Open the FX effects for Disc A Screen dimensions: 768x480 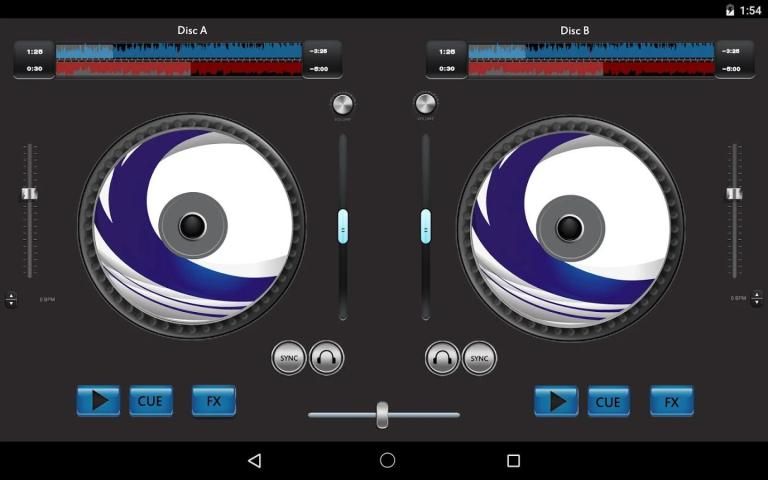(x=213, y=402)
